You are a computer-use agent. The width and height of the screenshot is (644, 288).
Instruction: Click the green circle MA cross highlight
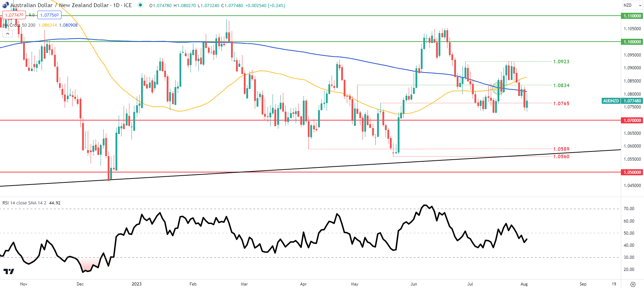[499, 87]
